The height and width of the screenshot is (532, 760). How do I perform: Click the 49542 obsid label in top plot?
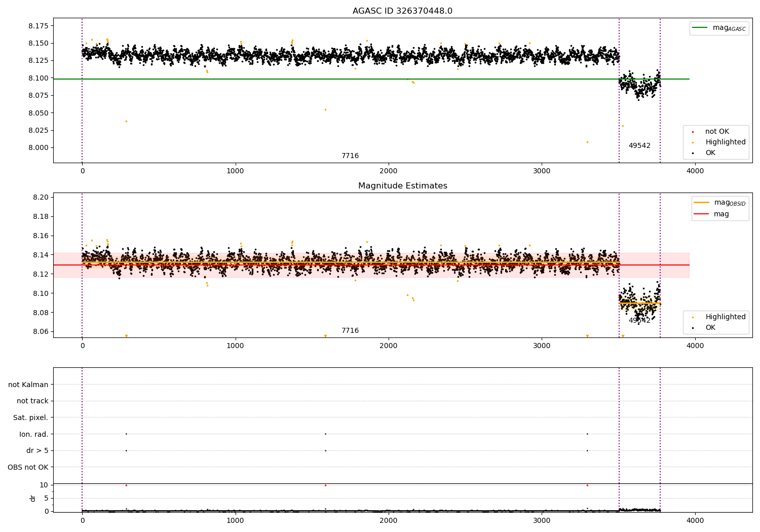639,146
